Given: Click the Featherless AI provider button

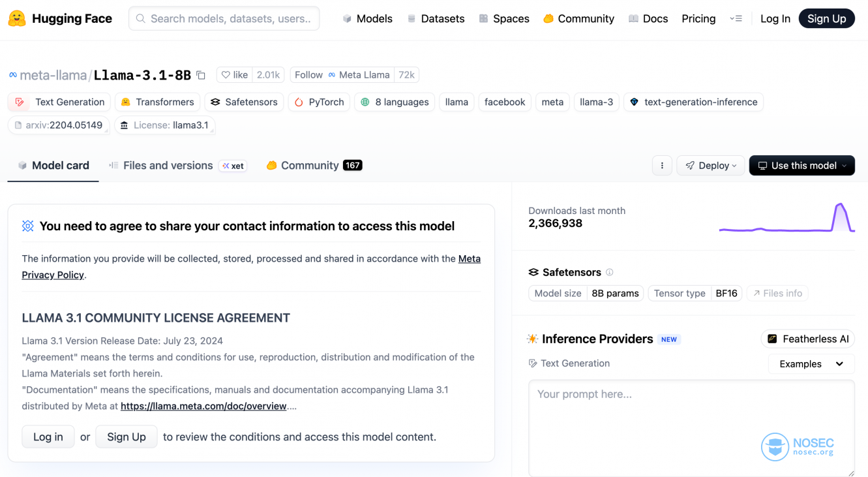Looking at the screenshot, I should tap(807, 339).
